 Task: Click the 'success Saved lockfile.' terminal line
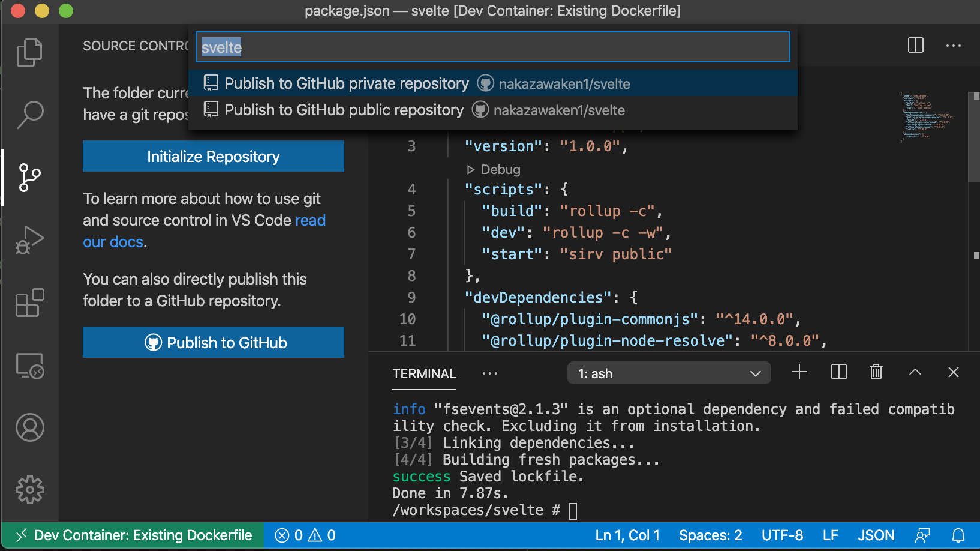(488, 477)
